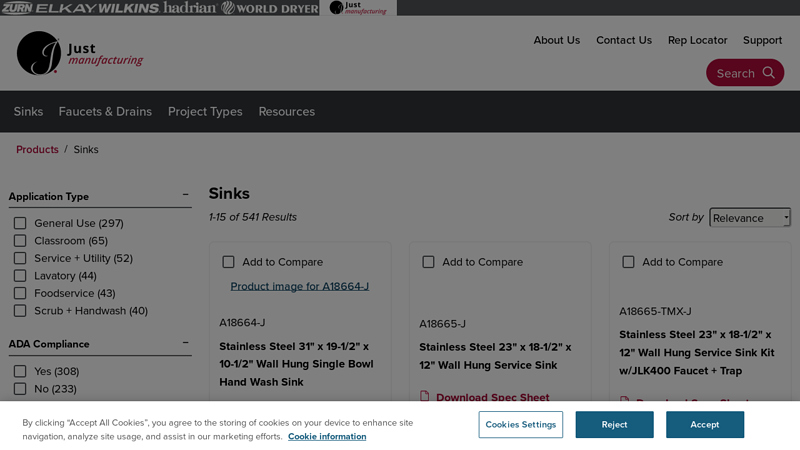Viewport: 800px width, 450px height.
Task: Click the Just Manufacturing logo
Action: [80, 53]
